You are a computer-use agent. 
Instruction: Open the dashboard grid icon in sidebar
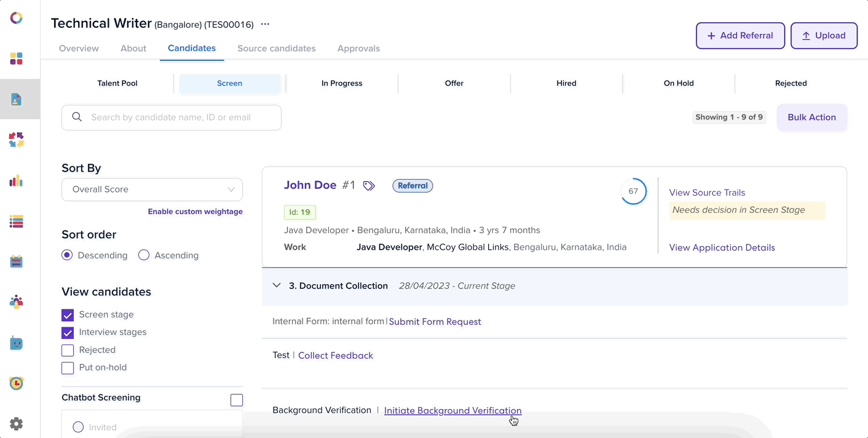coord(17,58)
